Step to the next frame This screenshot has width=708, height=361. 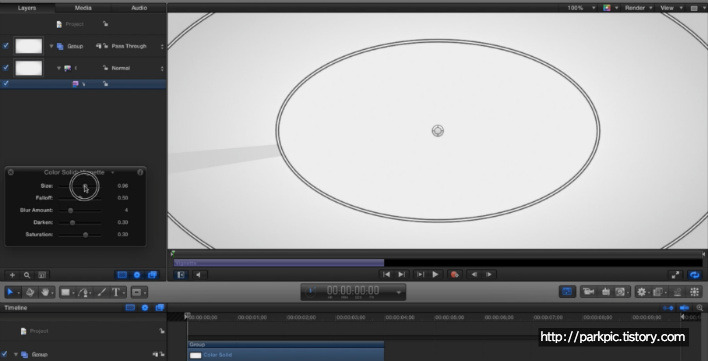tap(489, 274)
